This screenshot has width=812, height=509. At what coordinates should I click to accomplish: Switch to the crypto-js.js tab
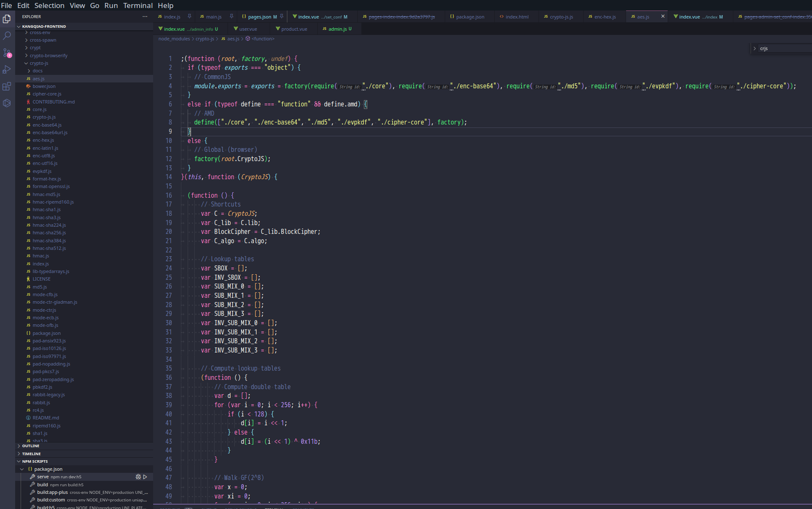(x=561, y=17)
